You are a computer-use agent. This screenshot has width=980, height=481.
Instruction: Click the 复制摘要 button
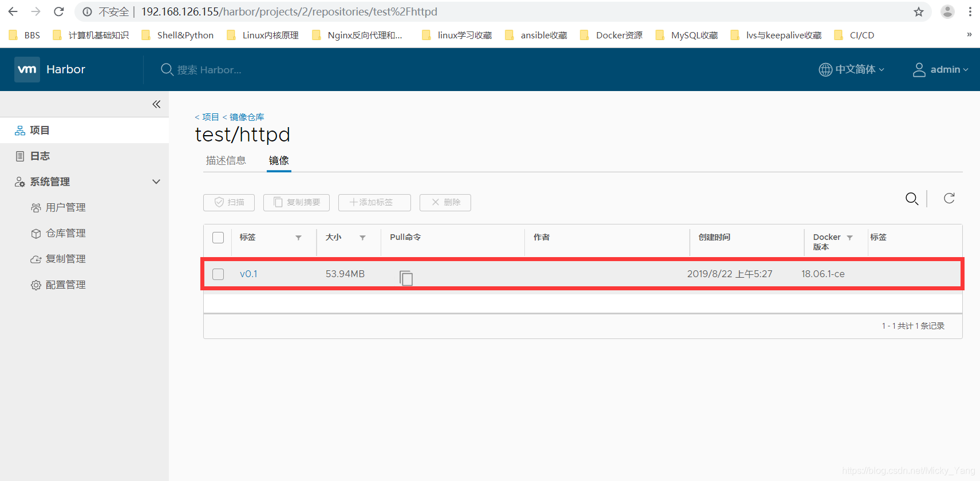tap(297, 203)
